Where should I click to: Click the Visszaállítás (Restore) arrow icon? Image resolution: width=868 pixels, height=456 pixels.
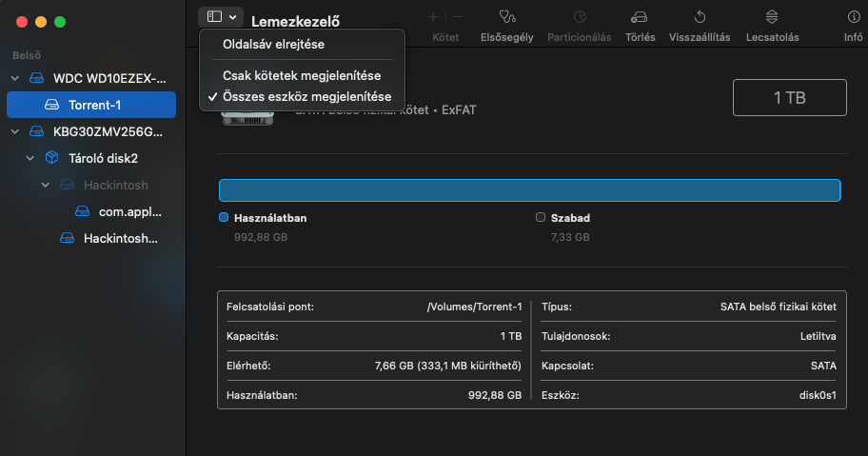click(x=700, y=17)
